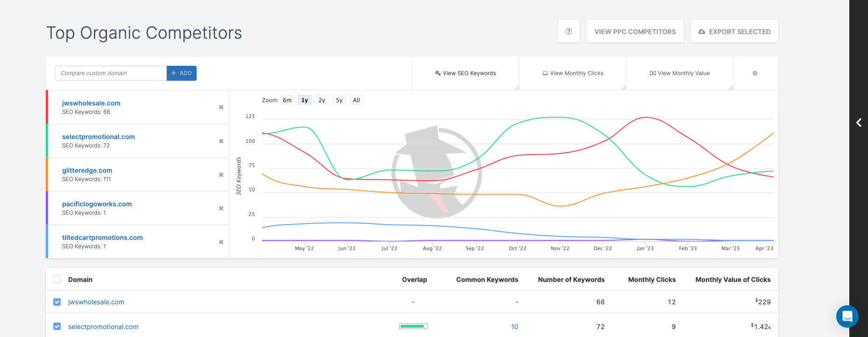Open the glitteredge.com domain link
Screen dimensions: 868x337
coord(87,170)
